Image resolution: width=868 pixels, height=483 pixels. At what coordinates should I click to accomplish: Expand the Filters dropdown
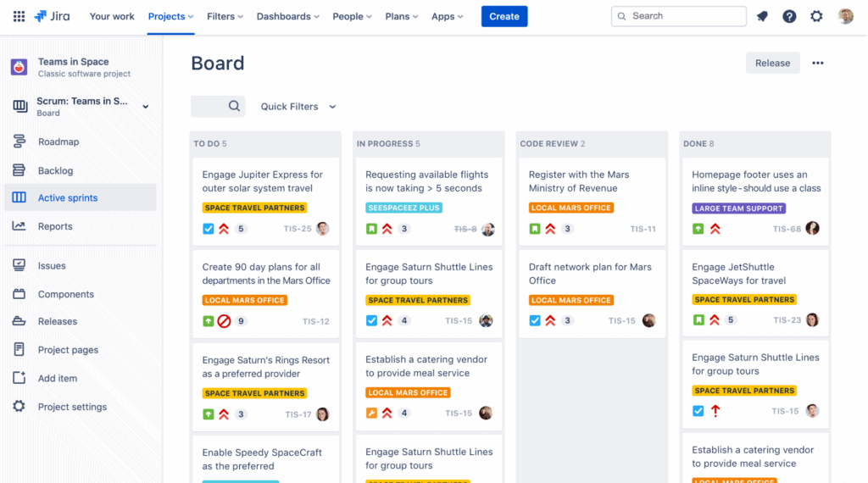pyautogui.click(x=225, y=17)
